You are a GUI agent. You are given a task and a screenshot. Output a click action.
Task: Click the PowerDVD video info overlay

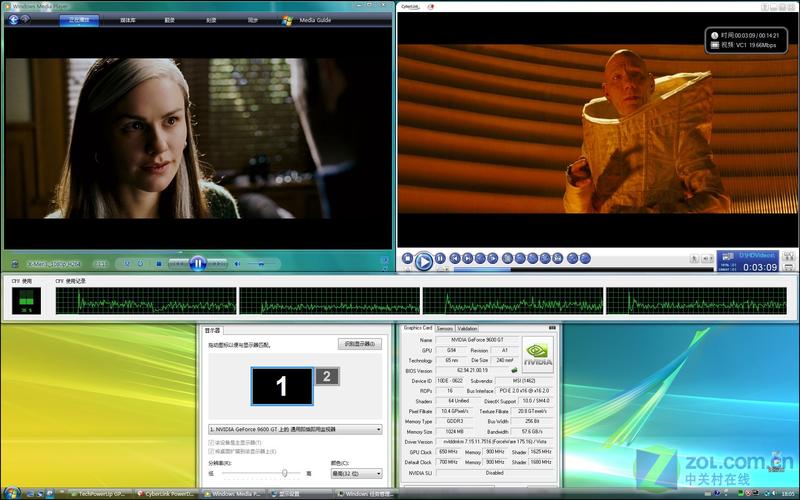(x=746, y=40)
